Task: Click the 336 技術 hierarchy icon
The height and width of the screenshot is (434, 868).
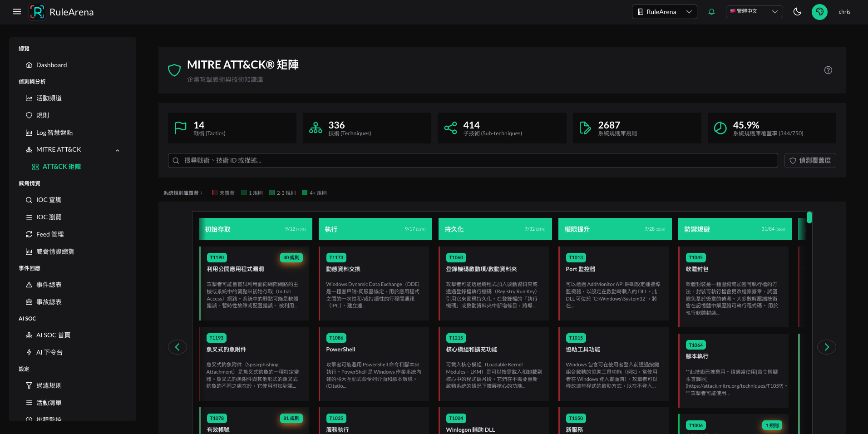Action: coord(316,128)
